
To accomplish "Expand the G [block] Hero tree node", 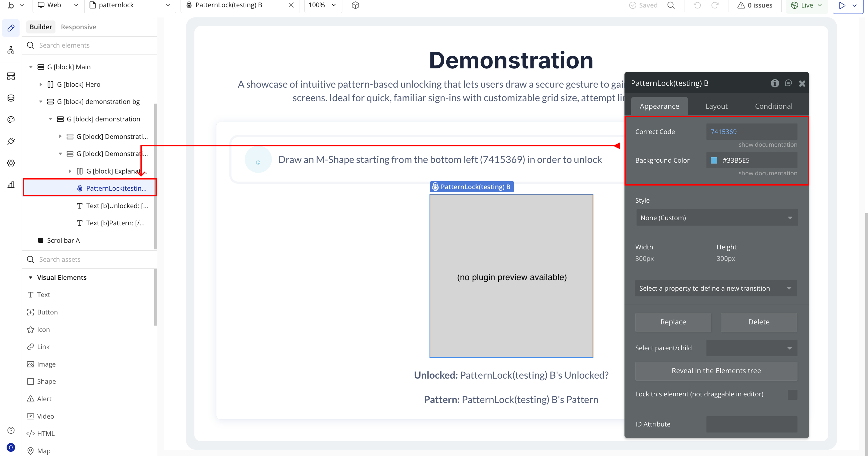I will 40,85.
